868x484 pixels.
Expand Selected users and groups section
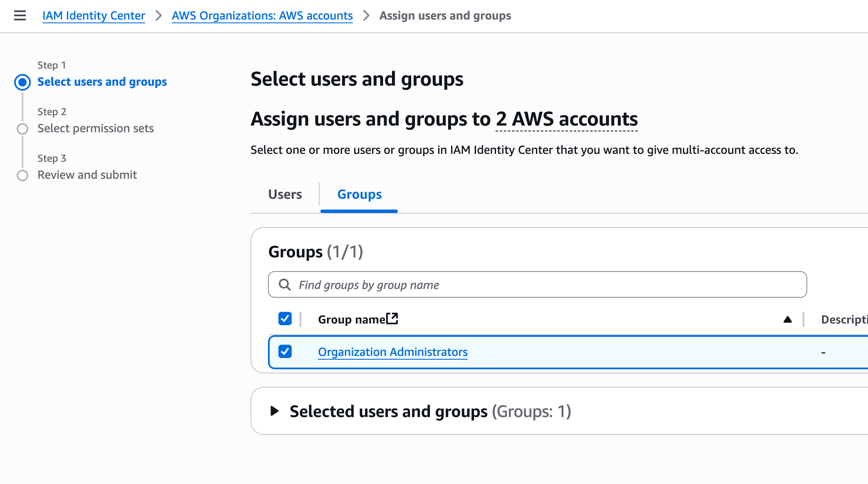click(x=274, y=411)
